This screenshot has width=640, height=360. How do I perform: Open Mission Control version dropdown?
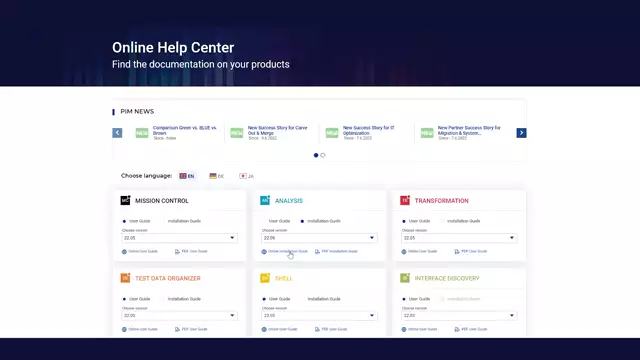[179, 238]
